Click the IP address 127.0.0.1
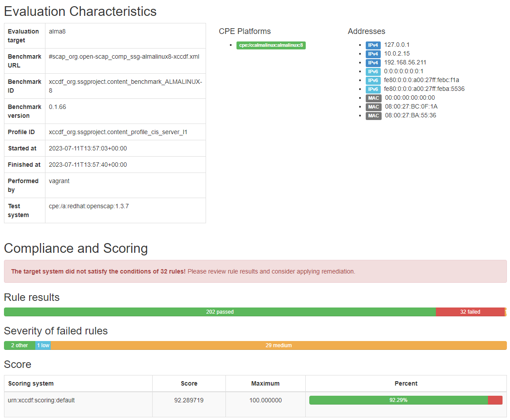 [x=397, y=45]
